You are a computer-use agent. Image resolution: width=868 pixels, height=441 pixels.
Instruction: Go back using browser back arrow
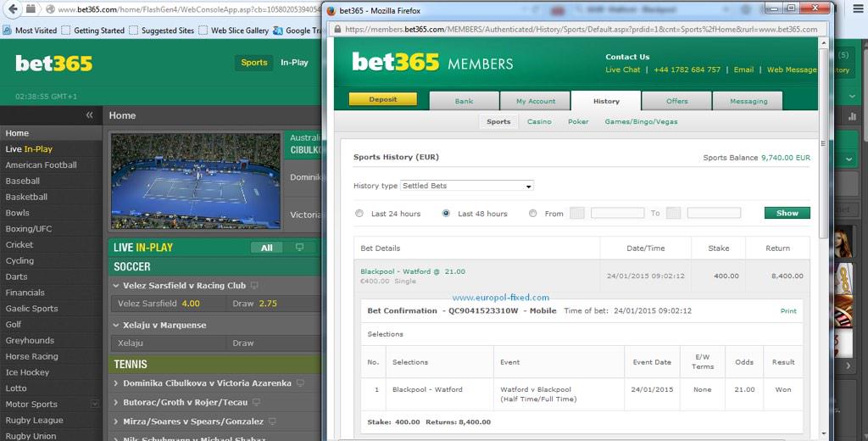[12, 8]
